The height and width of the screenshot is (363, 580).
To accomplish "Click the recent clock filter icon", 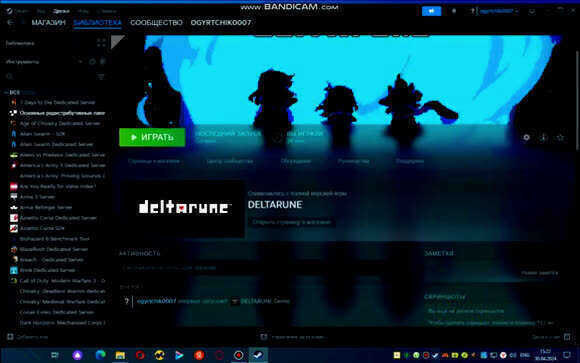I will point(92,61).
